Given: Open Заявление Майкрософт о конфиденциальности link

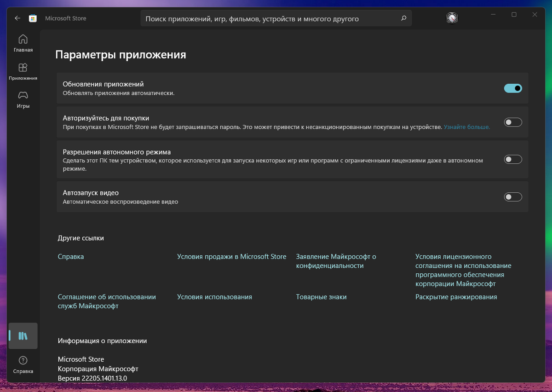Looking at the screenshot, I should [336, 261].
